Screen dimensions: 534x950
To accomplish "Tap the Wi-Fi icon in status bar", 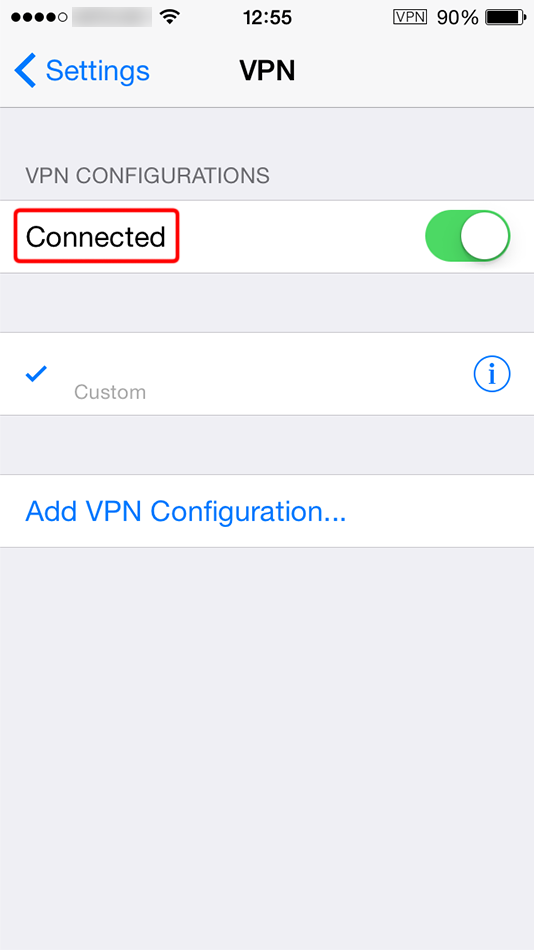I will pyautogui.click(x=171, y=17).
